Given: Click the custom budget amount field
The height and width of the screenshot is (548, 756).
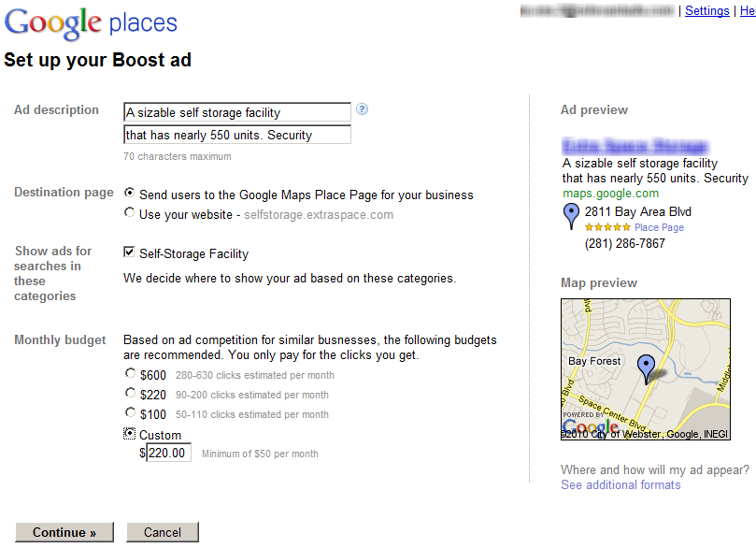Looking at the screenshot, I should tap(169, 454).
